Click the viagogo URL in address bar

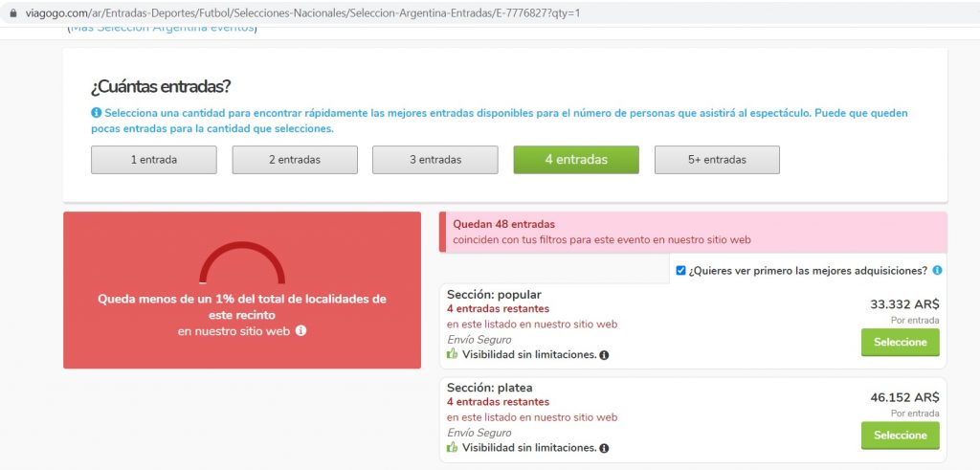[297, 13]
